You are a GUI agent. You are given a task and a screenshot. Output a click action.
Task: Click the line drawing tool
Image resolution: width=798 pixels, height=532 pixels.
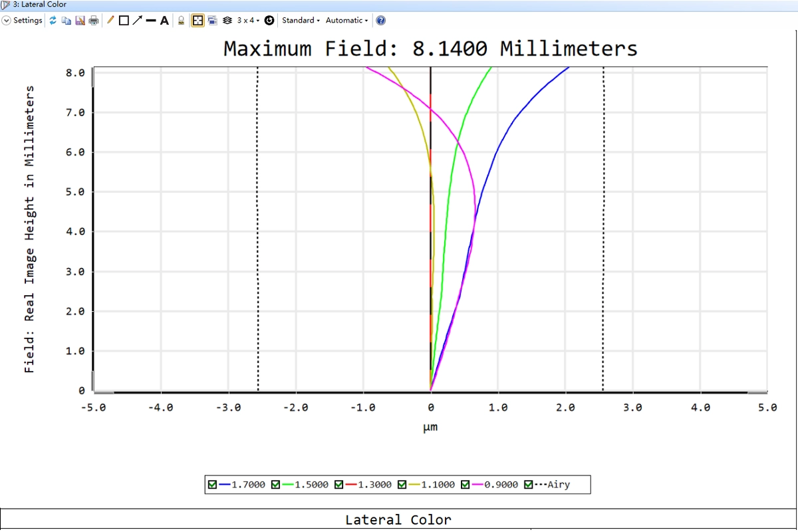(151, 21)
